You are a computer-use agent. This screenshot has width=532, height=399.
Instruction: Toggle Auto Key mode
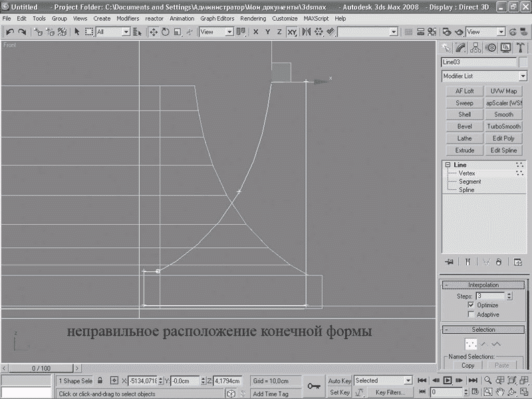[340, 381]
